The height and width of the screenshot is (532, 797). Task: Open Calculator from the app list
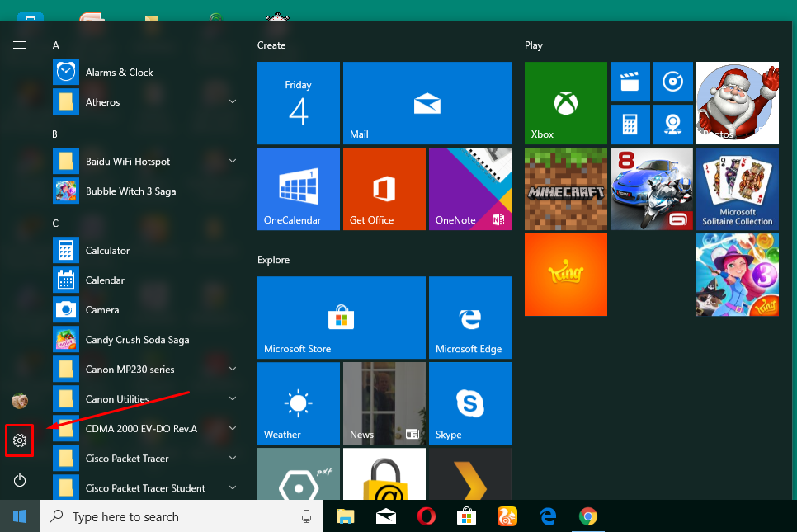(145, 251)
